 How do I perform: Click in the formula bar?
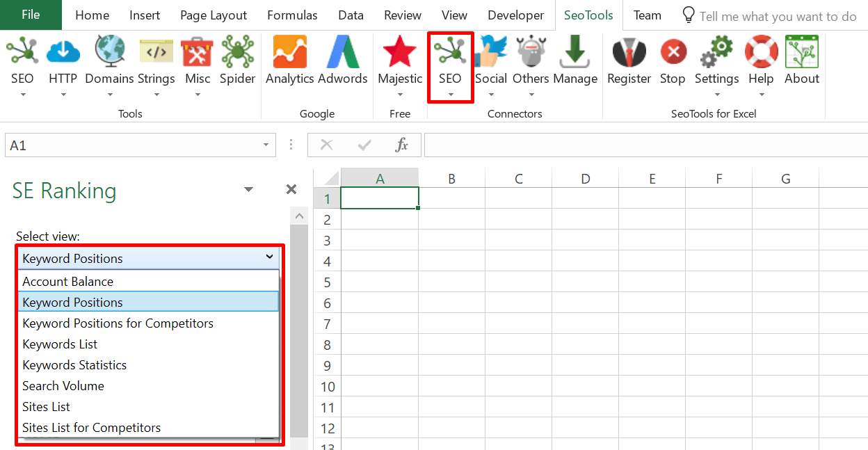[x=645, y=145]
